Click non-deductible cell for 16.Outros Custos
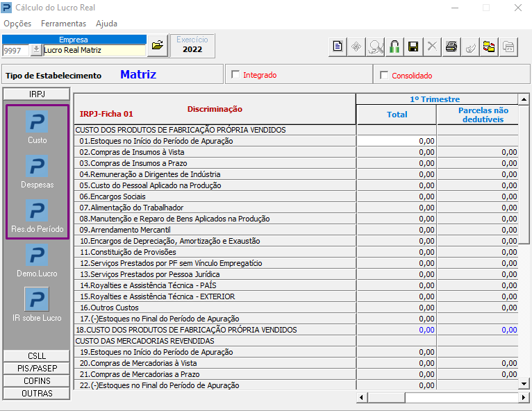The width and height of the screenshot is (532, 411). [478, 308]
